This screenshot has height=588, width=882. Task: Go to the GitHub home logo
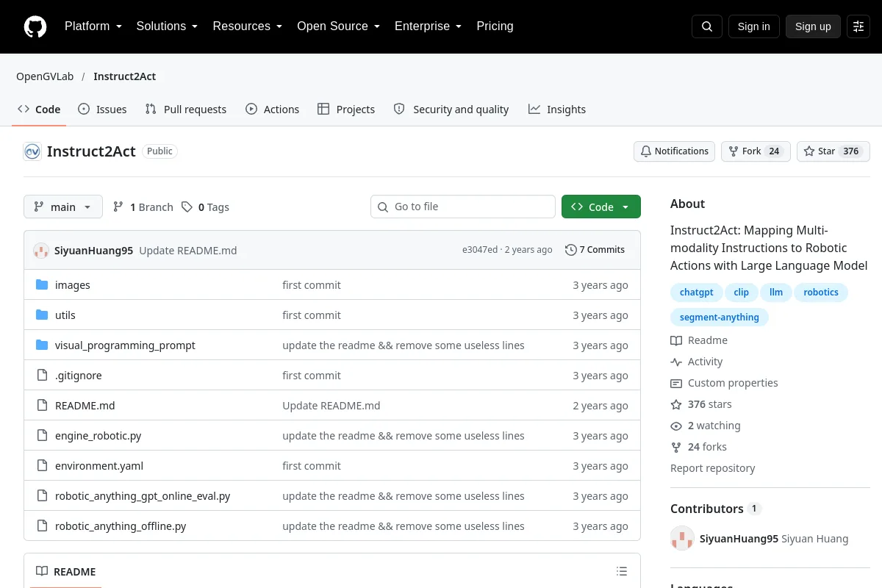click(x=35, y=26)
